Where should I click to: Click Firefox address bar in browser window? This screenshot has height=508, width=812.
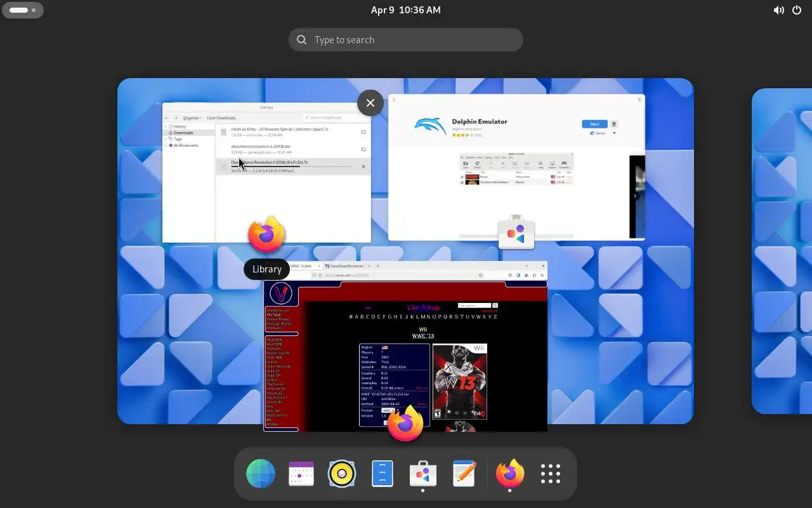pos(397,275)
